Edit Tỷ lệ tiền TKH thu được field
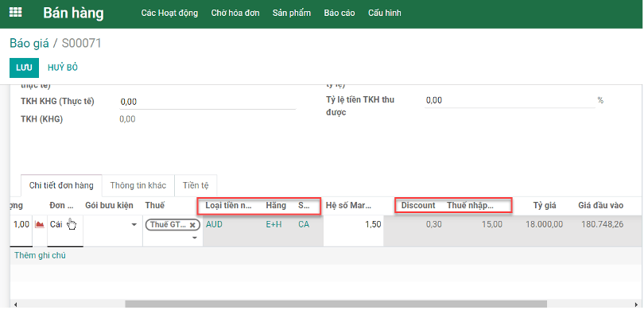Viewport: 644px width, 310px height. coord(510,100)
